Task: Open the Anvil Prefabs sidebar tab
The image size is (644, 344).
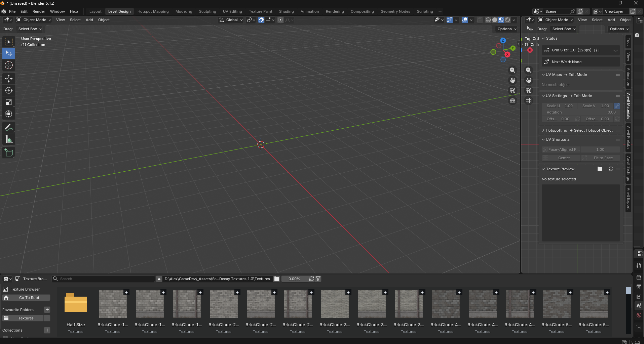Action: point(628,137)
